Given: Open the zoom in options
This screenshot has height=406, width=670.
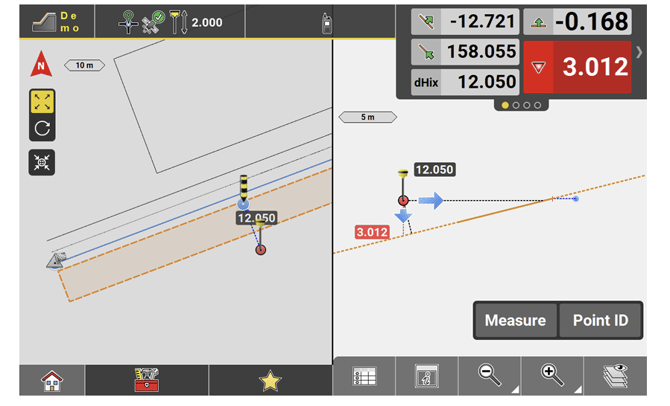Looking at the screenshot, I should click(x=552, y=377).
